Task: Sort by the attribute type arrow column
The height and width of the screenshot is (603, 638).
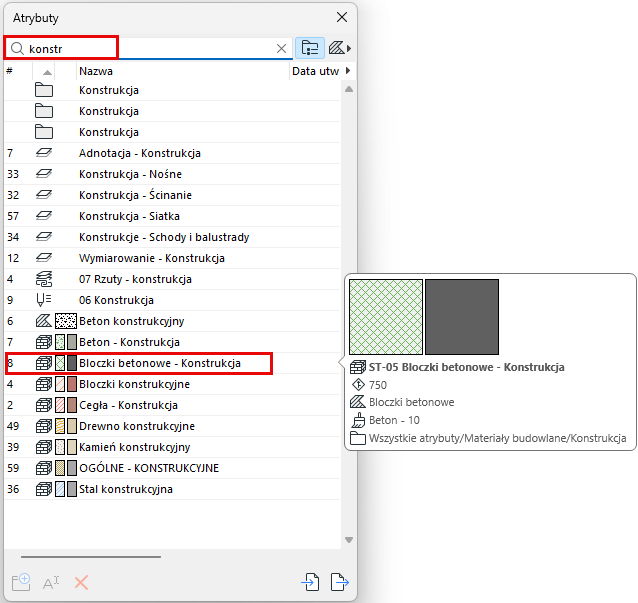Action: pyautogui.click(x=47, y=72)
